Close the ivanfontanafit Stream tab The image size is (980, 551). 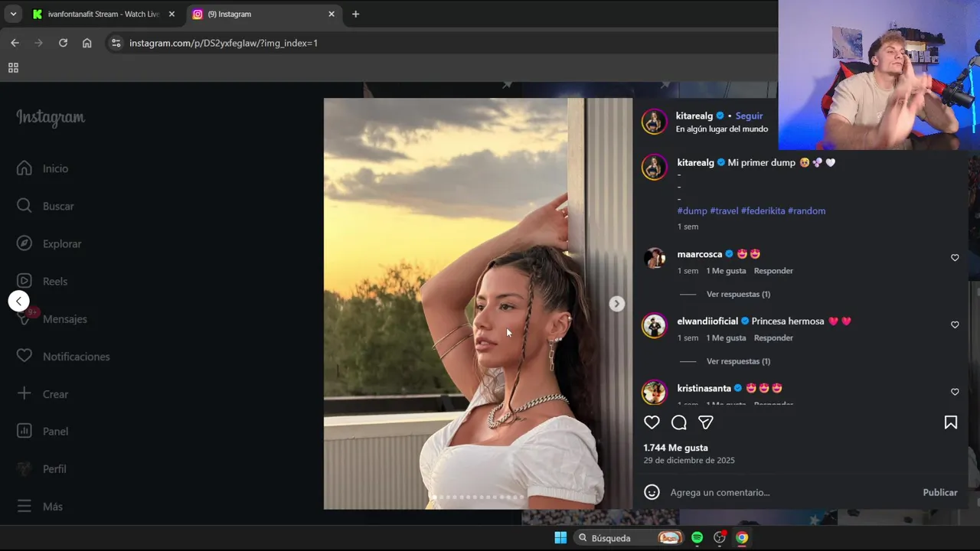click(171, 14)
